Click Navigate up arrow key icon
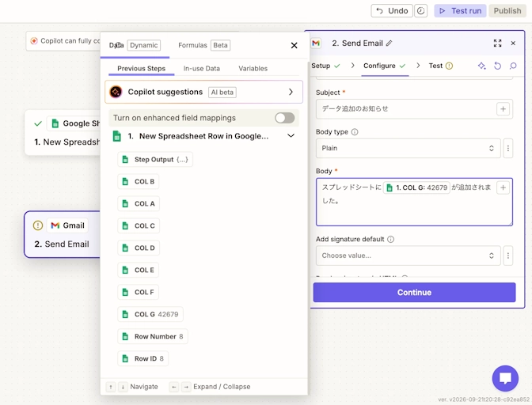 point(111,387)
